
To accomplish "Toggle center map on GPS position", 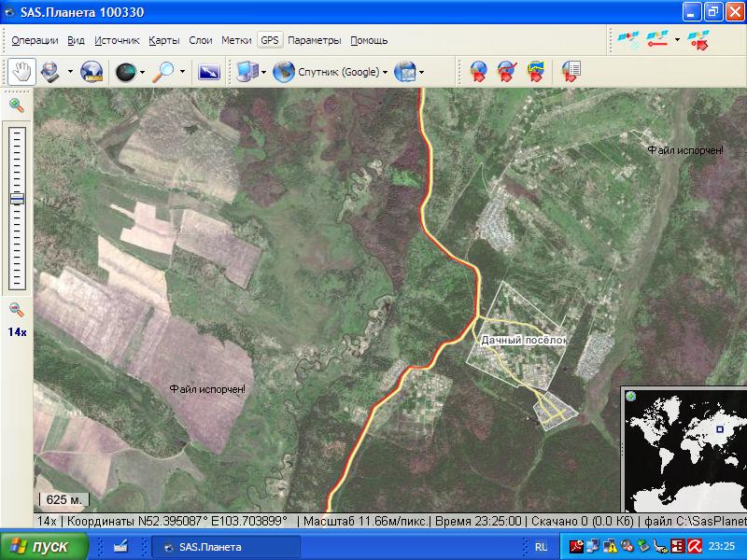I will point(698,40).
